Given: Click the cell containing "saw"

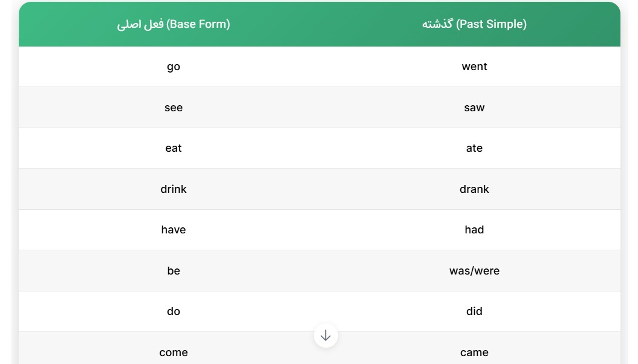Looking at the screenshot, I should coord(474,107).
